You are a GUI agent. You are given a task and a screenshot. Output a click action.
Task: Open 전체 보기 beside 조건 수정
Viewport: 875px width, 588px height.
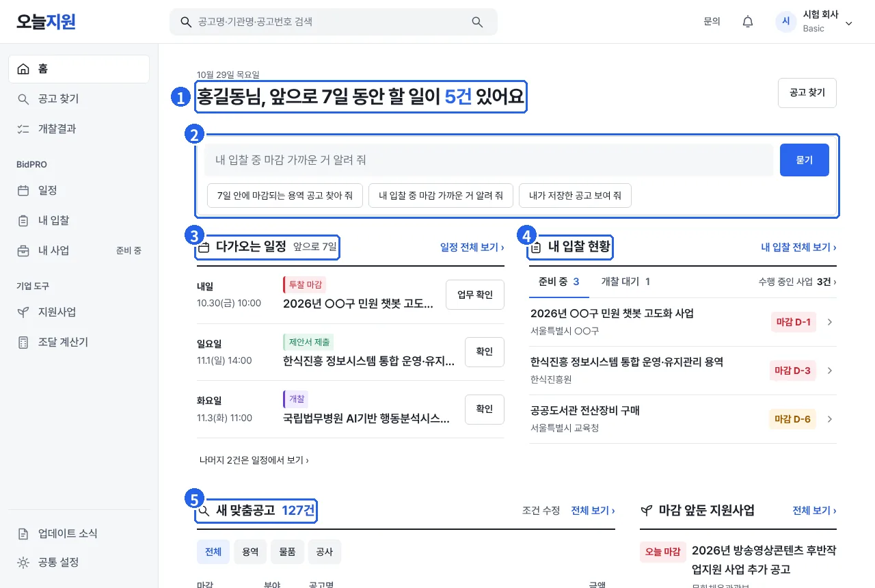[x=593, y=511]
